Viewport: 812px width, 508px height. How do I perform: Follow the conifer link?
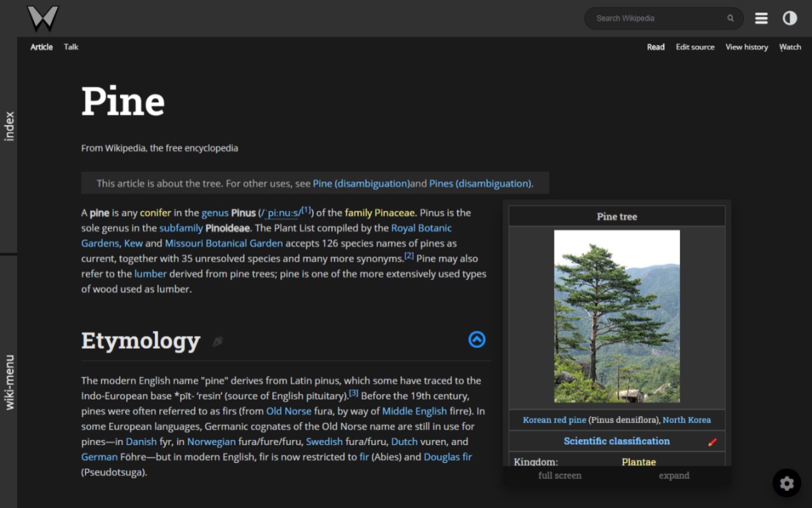point(156,213)
